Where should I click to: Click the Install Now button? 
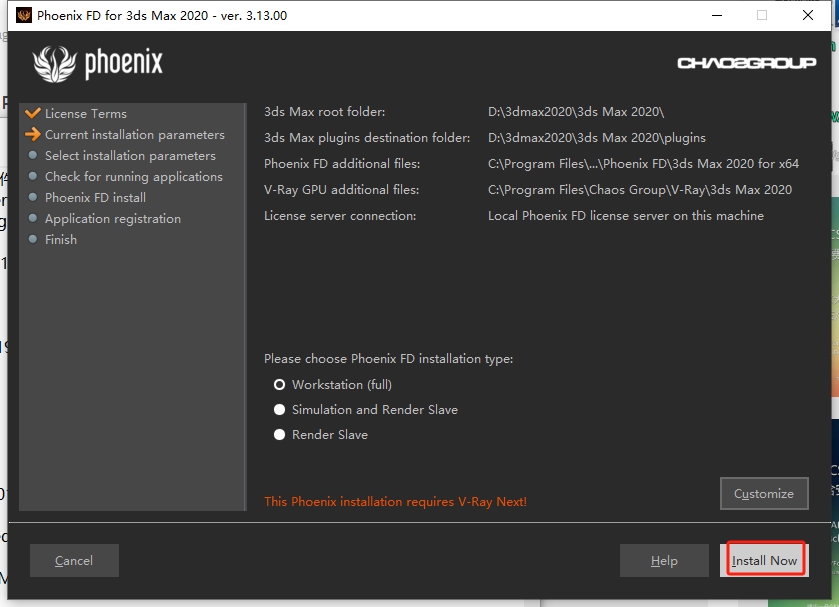[x=764, y=560]
